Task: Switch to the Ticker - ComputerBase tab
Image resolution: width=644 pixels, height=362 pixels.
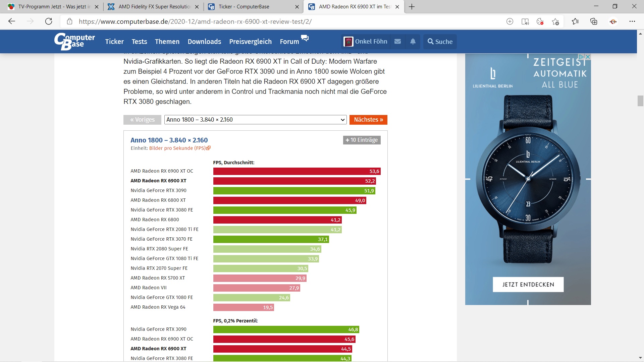Action: pyautogui.click(x=244, y=7)
